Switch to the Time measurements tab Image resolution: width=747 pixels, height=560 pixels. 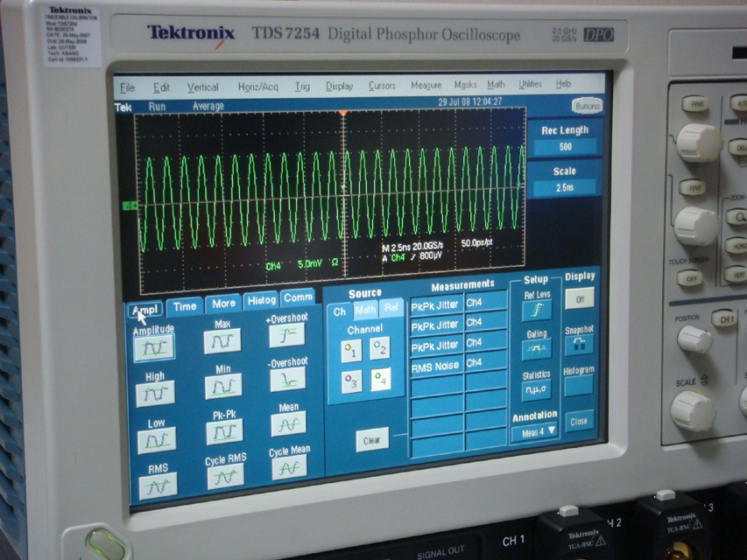click(185, 306)
